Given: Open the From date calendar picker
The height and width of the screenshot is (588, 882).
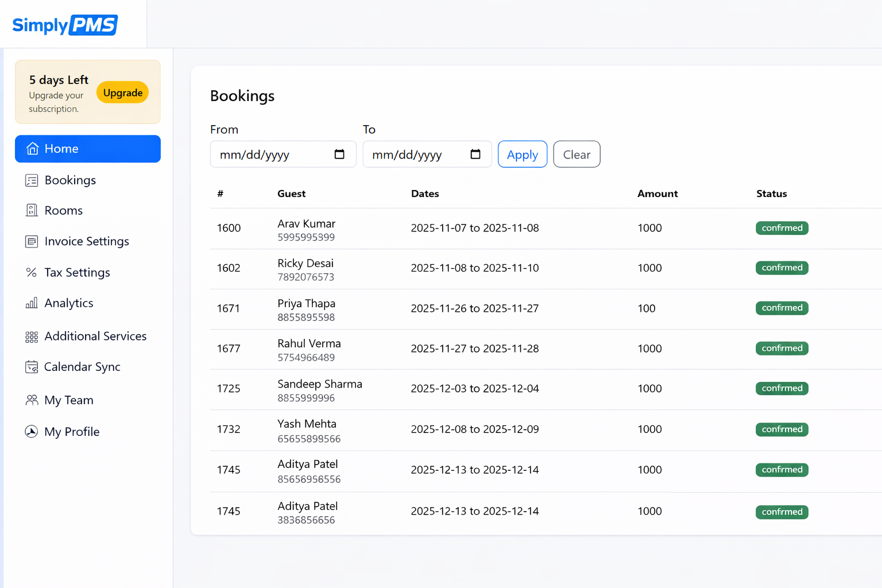Looking at the screenshot, I should point(340,154).
